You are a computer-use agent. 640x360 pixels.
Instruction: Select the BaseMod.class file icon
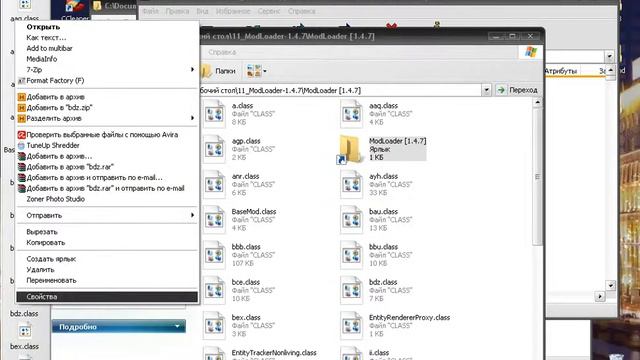tap(215, 220)
